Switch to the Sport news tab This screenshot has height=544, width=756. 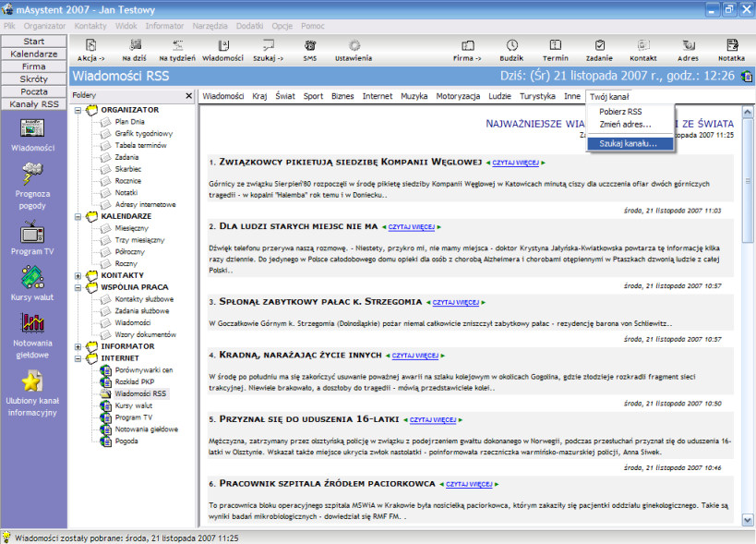[313, 96]
